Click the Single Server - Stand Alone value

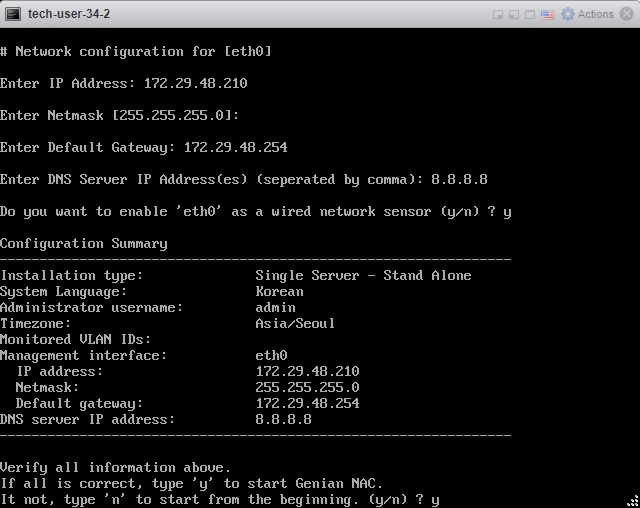pos(363,275)
